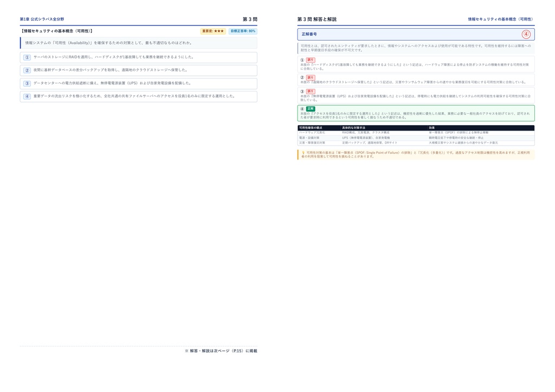Click the circled ④ correct answer number
The height and width of the screenshot is (392, 555).
pyautogui.click(x=526, y=34)
